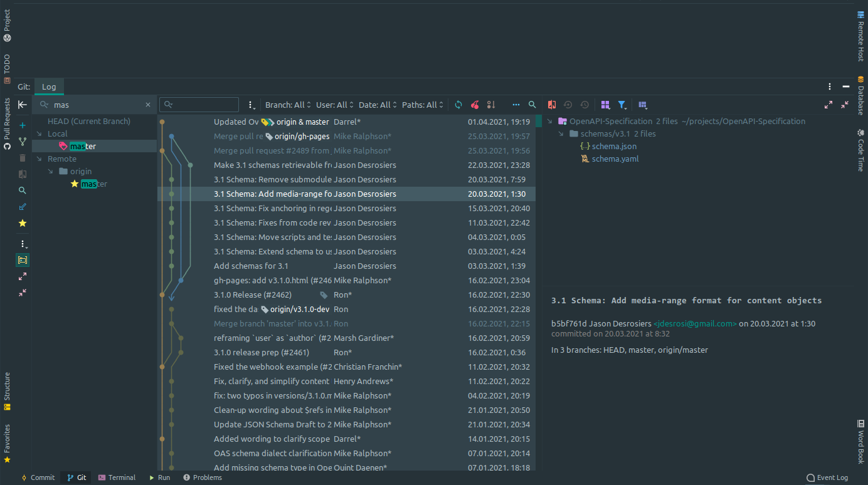Image resolution: width=868 pixels, height=485 pixels.
Task: Collapse all nodes in branches tree
Action: [x=23, y=293]
